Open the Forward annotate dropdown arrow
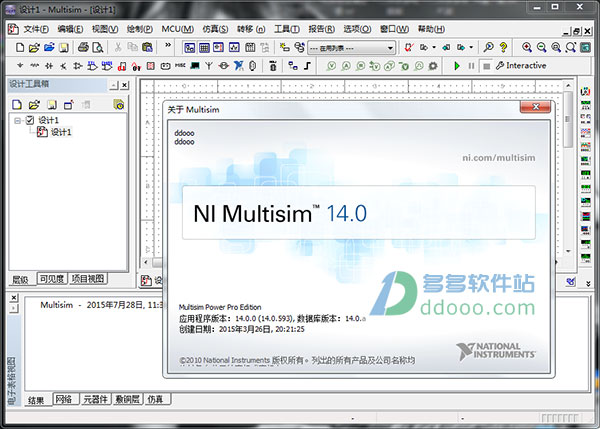 (x=471, y=47)
